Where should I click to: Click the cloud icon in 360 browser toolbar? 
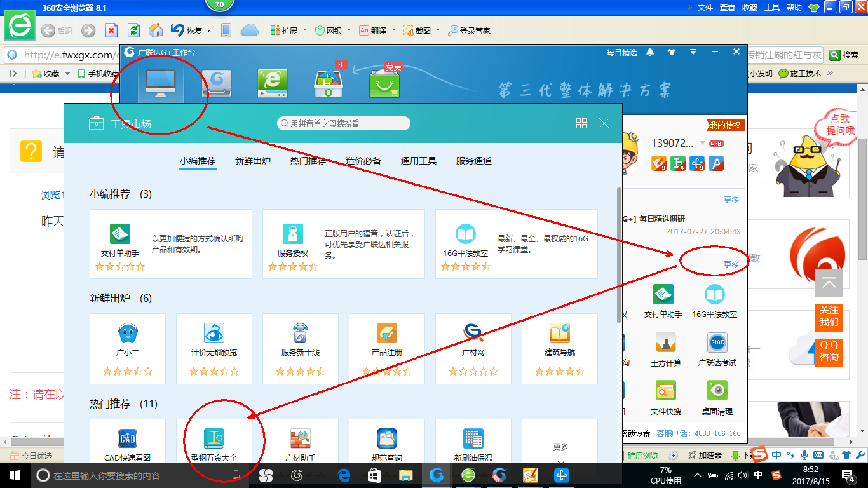click(x=249, y=30)
